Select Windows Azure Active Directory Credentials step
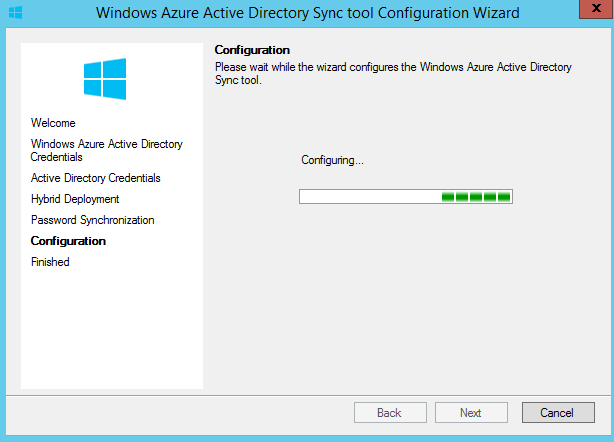 [x=107, y=150]
